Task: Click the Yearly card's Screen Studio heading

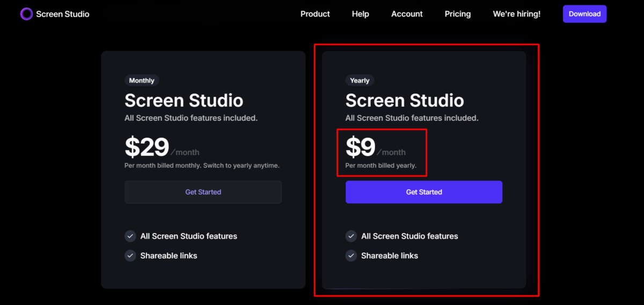Action: [405, 100]
